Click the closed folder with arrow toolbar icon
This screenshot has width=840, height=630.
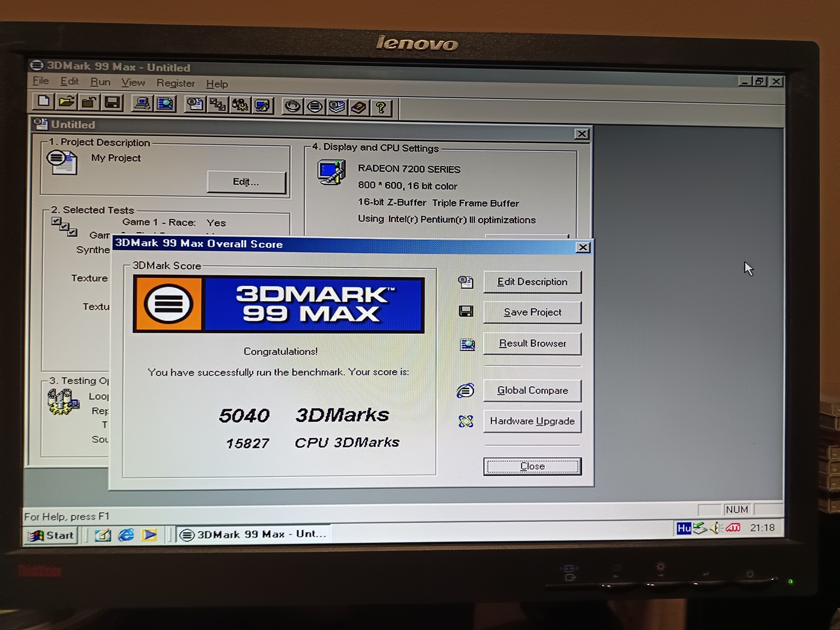89,103
